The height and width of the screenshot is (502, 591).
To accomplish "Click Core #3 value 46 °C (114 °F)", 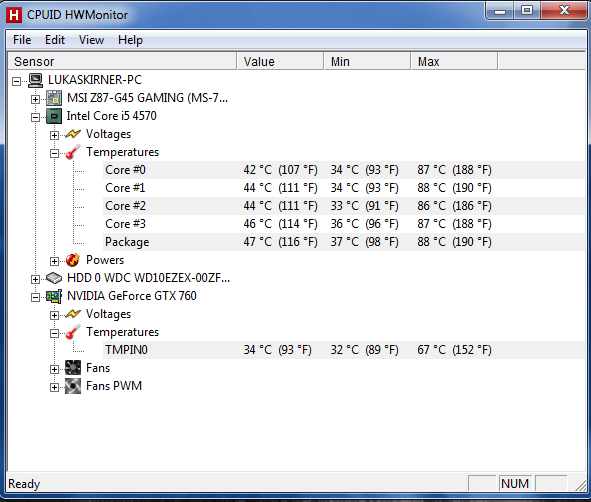I will point(280,224).
